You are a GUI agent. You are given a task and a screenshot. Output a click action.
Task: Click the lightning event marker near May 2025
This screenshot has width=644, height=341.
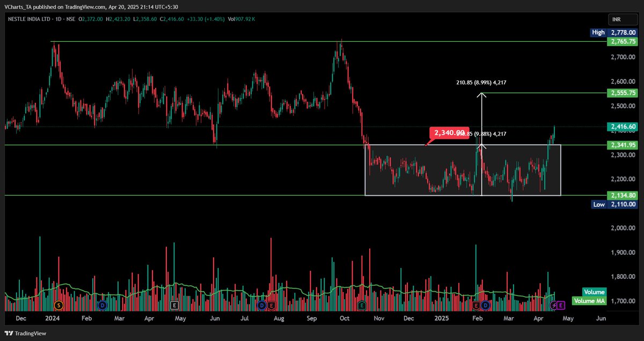(x=554, y=305)
